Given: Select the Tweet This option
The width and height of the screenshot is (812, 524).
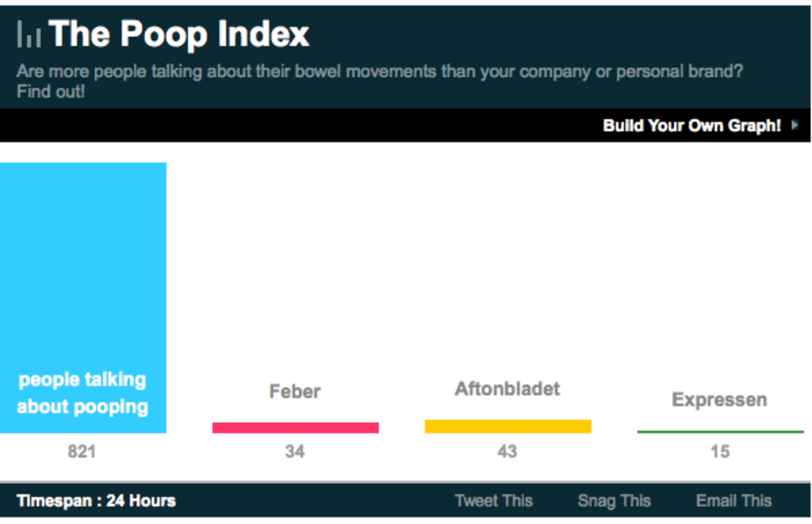Looking at the screenshot, I should 494,501.
